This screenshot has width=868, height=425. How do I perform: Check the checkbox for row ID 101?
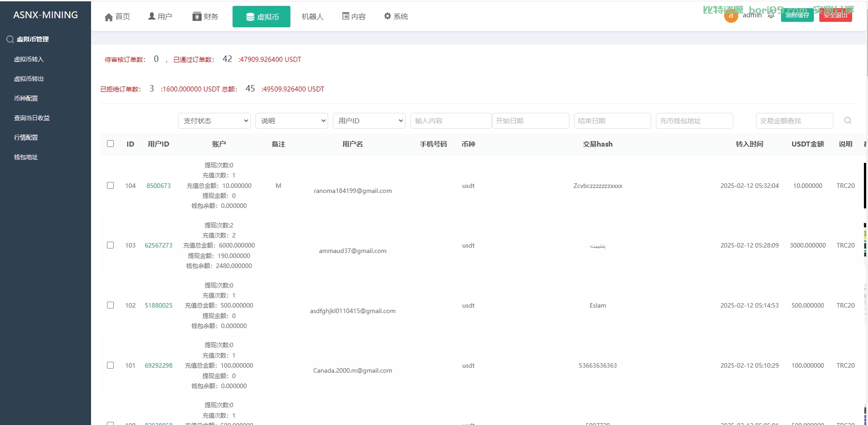[x=110, y=365]
